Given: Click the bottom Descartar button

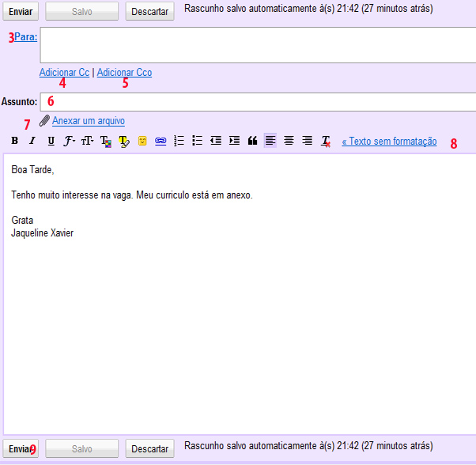Looking at the screenshot, I should click(x=150, y=448).
